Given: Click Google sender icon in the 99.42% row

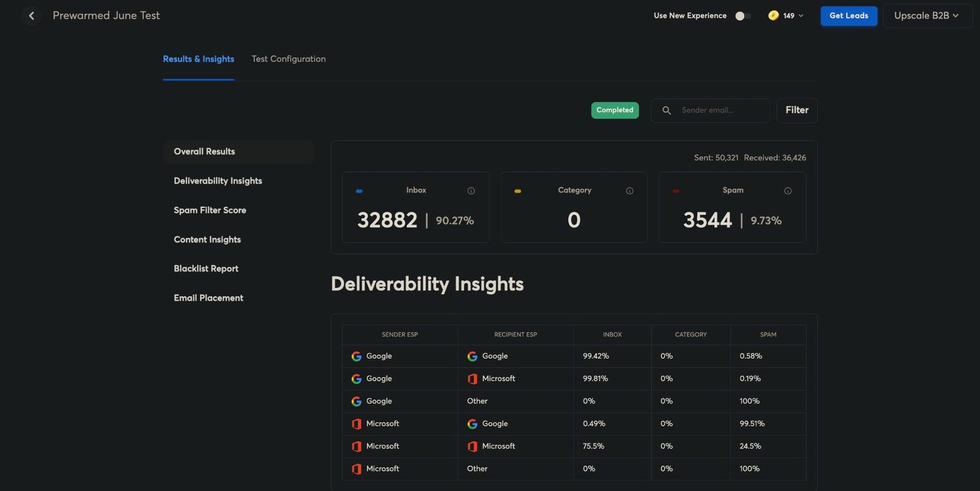Looking at the screenshot, I should coord(357,356).
